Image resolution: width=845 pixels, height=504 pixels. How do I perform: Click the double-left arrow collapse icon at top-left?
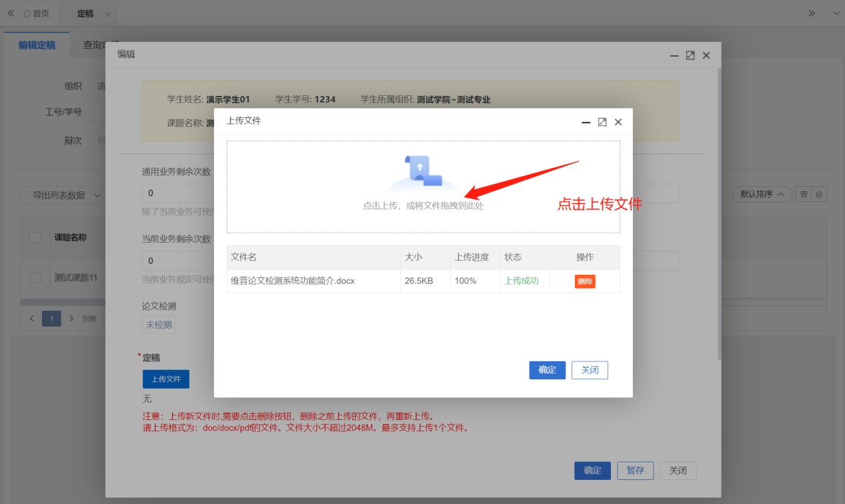click(x=11, y=13)
